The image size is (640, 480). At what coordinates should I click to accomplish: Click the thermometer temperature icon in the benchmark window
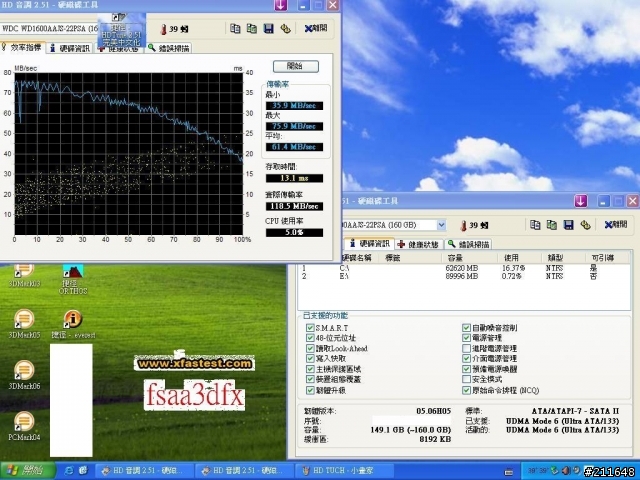[x=164, y=29]
